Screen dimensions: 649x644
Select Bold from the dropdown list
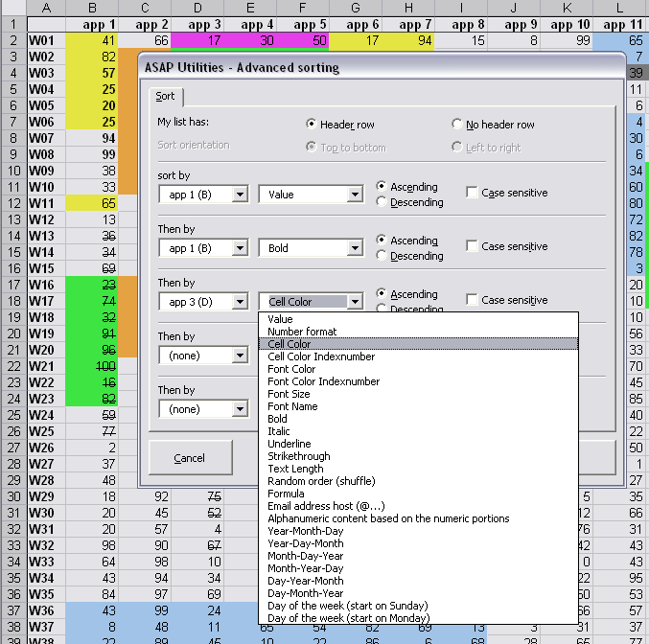click(418, 419)
